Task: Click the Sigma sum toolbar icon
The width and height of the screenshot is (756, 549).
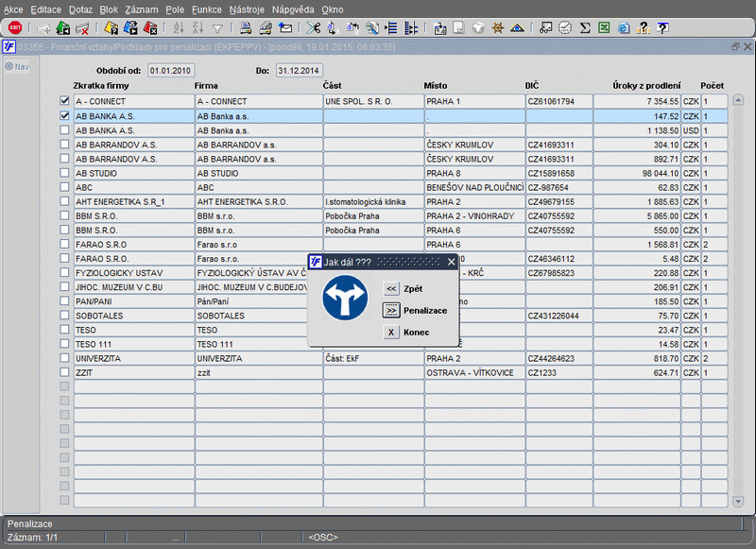Action: pos(585,27)
